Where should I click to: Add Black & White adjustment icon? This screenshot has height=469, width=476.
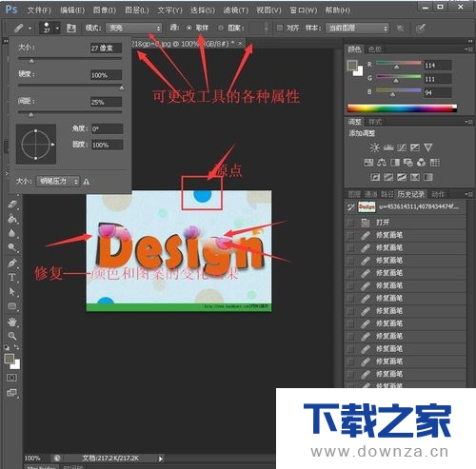coord(395,163)
